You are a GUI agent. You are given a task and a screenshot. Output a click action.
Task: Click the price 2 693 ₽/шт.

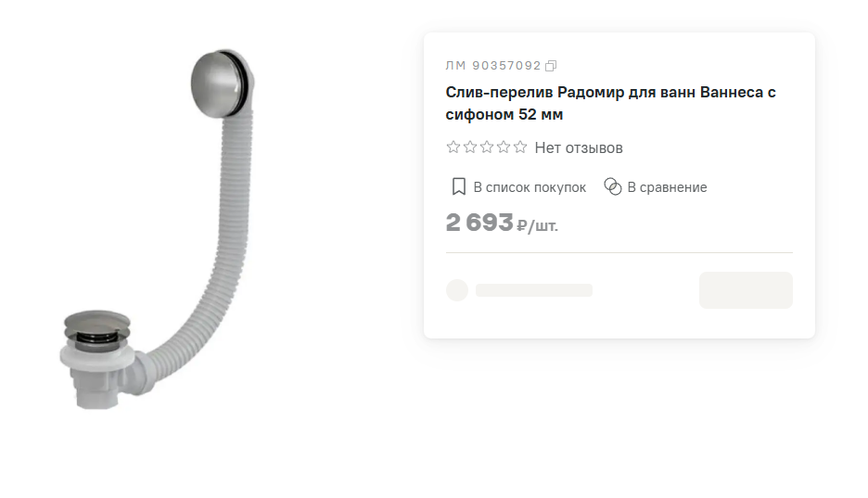click(502, 223)
